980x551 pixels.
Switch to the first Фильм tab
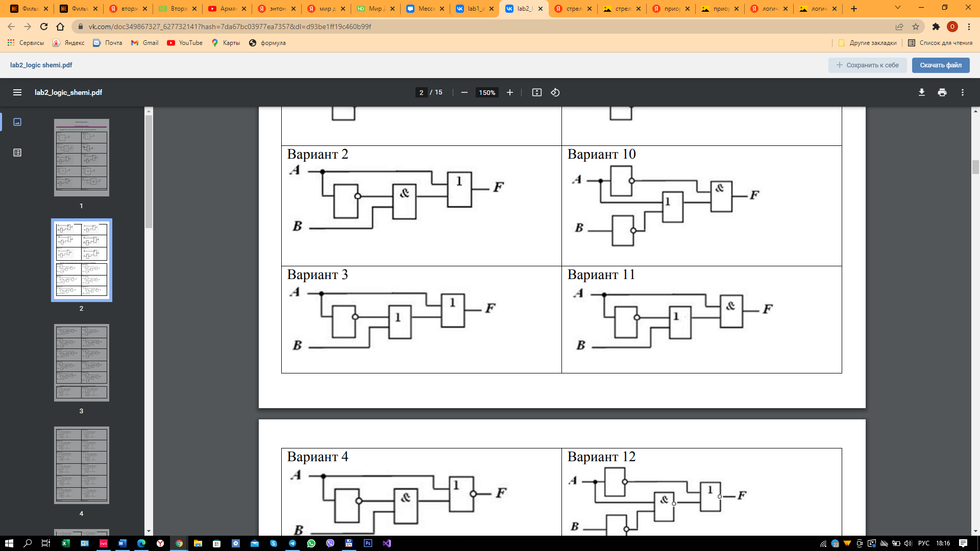tap(29, 9)
